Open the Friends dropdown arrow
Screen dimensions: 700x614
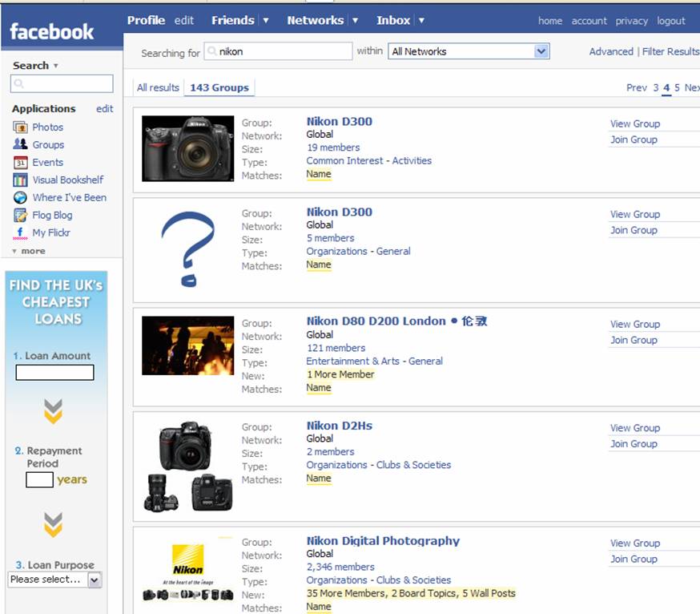point(266,21)
